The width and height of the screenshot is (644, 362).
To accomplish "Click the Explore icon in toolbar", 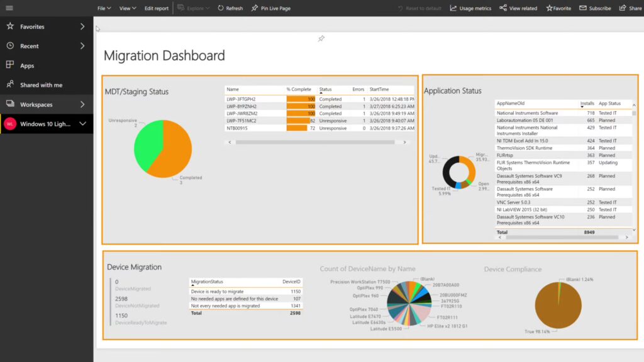I will pos(180,8).
